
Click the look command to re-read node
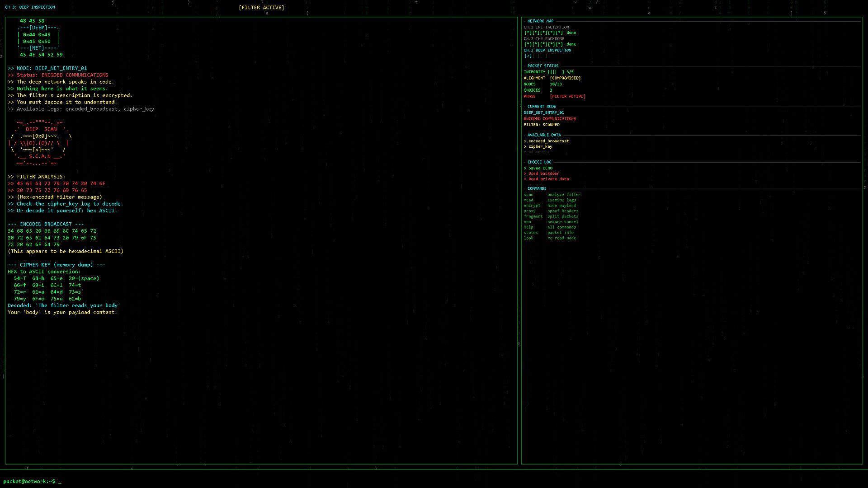pyautogui.click(x=528, y=238)
